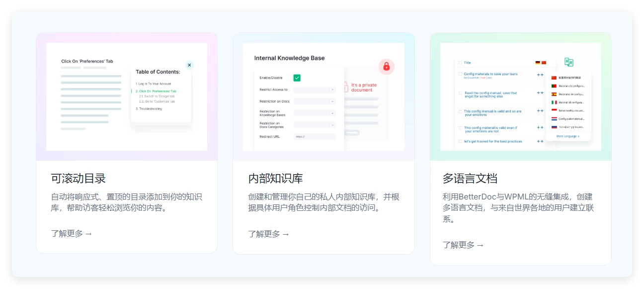Select 'Log In To Your Account' contents item

point(154,84)
